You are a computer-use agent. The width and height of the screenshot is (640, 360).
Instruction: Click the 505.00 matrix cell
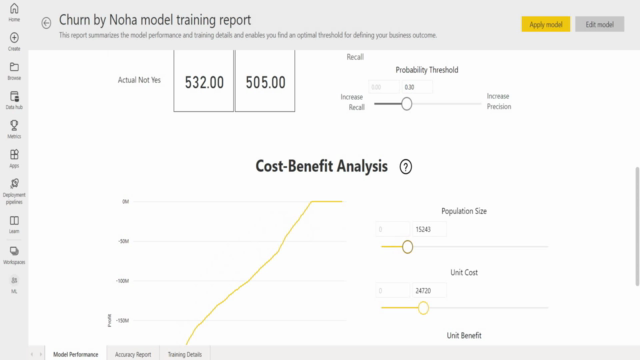(265, 81)
